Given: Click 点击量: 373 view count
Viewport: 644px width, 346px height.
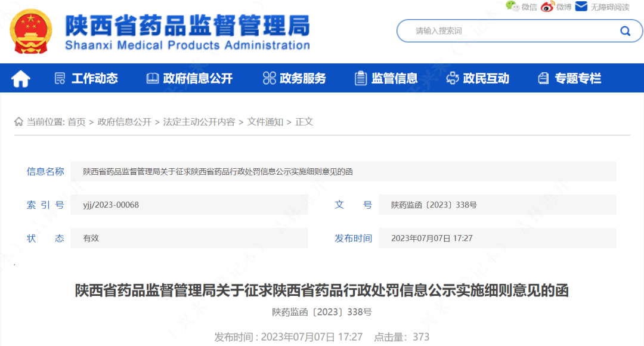Looking at the screenshot, I should point(402,337).
